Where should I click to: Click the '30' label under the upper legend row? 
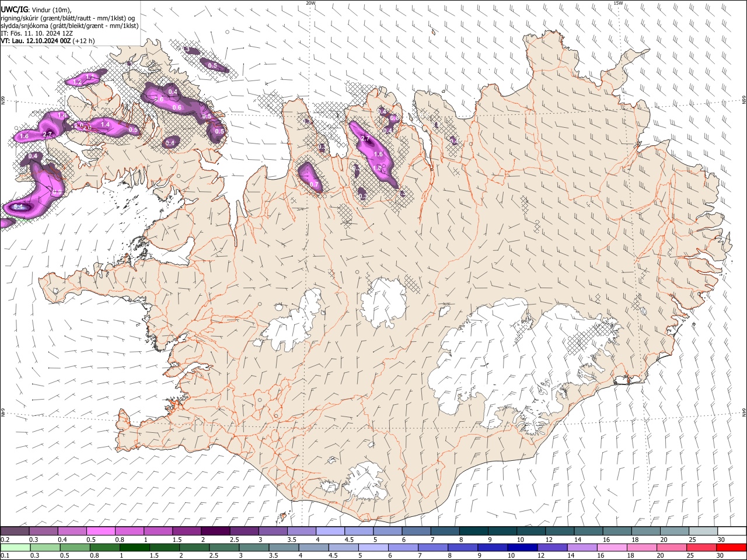pyautogui.click(x=721, y=540)
